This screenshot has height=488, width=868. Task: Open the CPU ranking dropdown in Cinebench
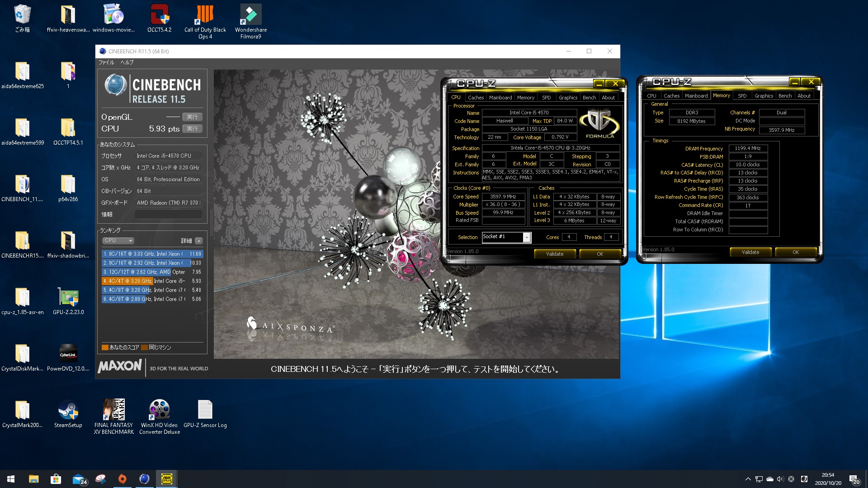(118, 240)
